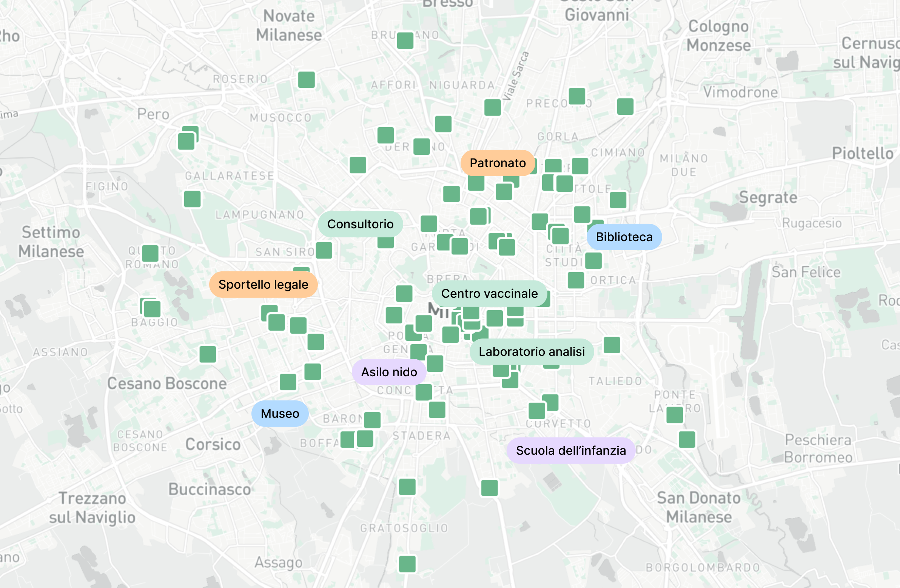The image size is (900, 588).
Task: Select the marker just above Curvetto text
Action: [x=536, y=411]
